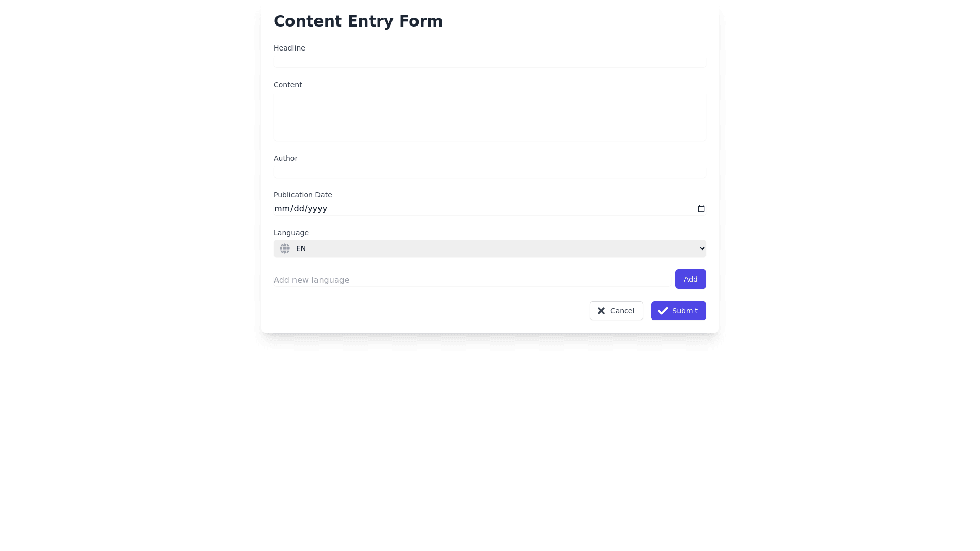Click the Add new language field
This screenshot has height=551, width=980.
point(471,280)
